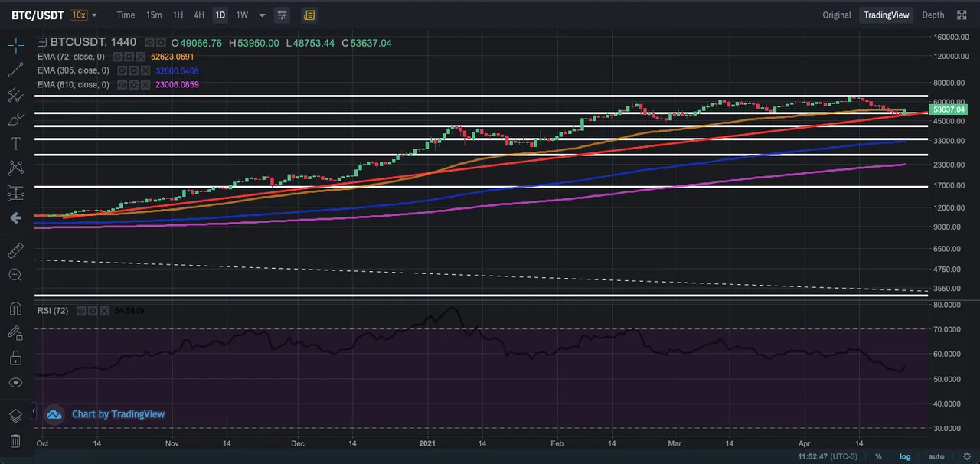Select the Time interval option
Viewport: 980px width, 464px height.
click(126, 15)
